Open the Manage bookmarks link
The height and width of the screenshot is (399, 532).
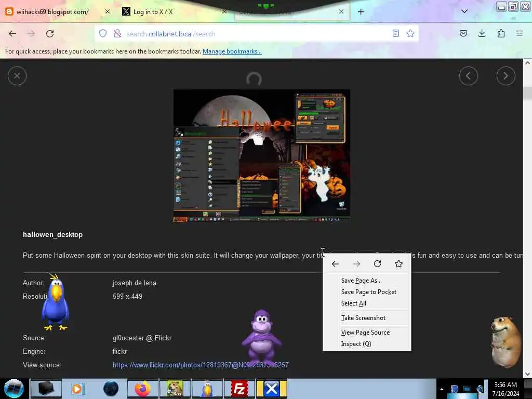[x=232, y=51]
